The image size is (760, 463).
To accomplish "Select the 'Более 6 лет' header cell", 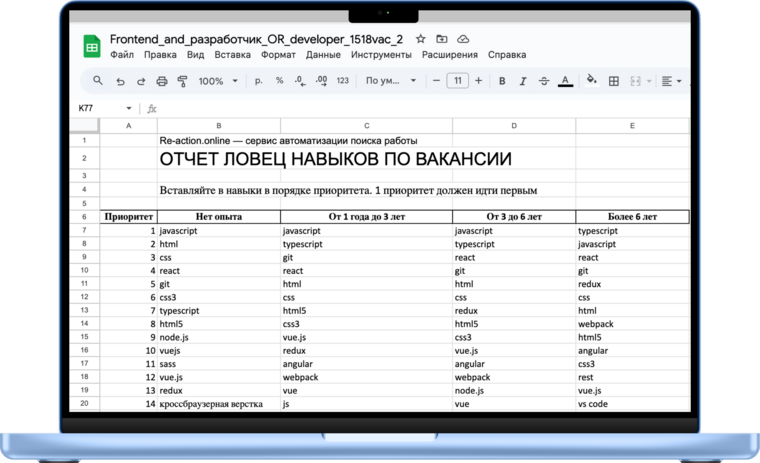I will coord(632,217).
